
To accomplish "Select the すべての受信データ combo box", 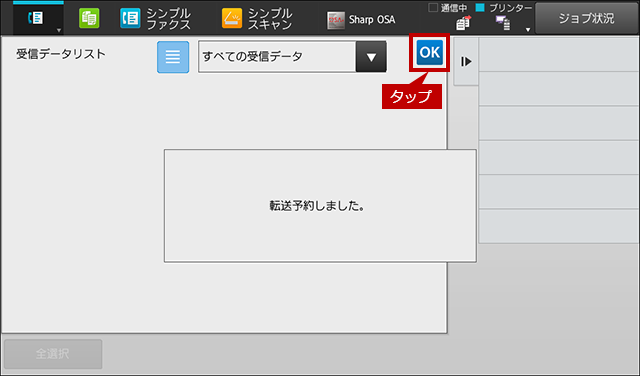I will click(292, 57).
